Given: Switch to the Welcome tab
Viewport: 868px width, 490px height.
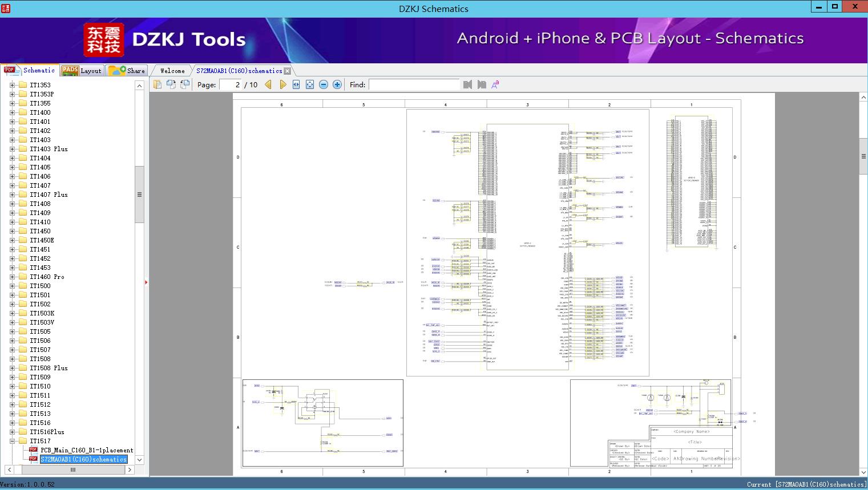Looking at the screenshot, I should tap(172, 71).
